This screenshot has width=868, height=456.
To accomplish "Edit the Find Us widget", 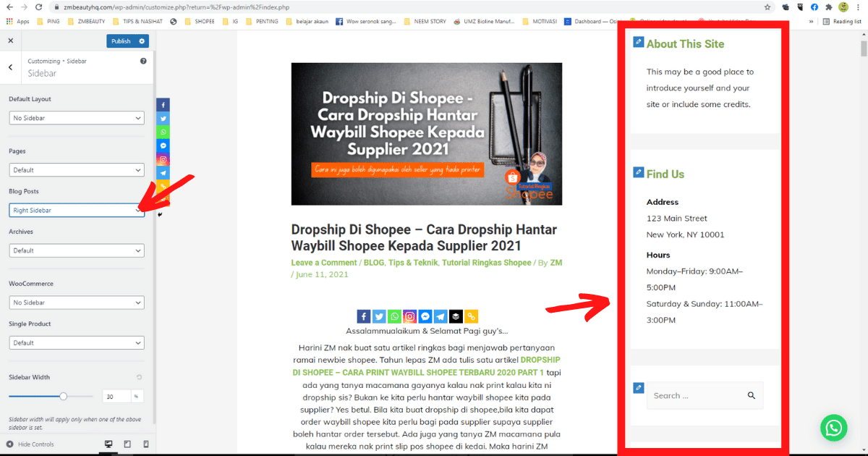I will 638,172.
